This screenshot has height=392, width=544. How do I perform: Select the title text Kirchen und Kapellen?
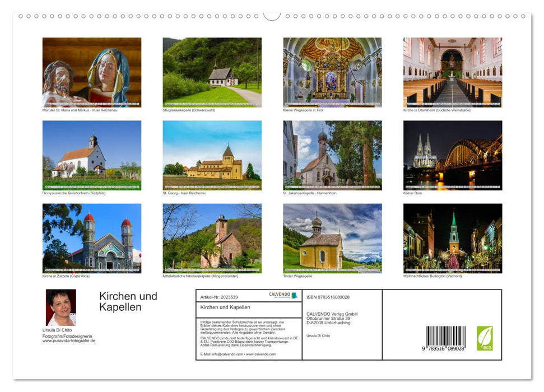click(x=128, y=301)
